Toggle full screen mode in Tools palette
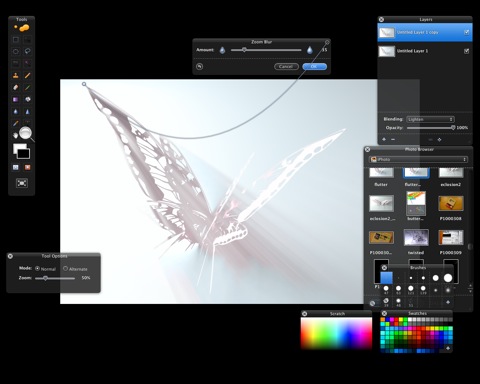This screenshot has width=480, height=384. [22, 183]
